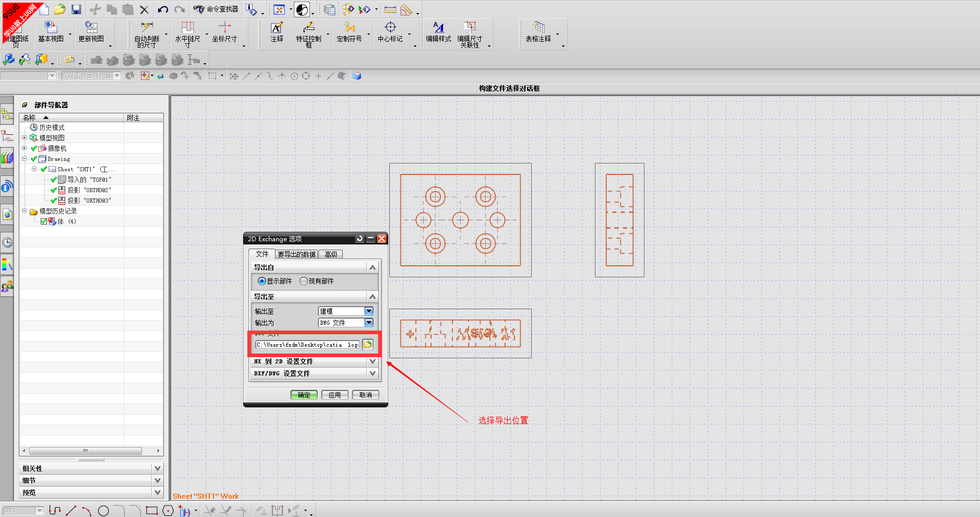Save the part with the floppy icon
The image size is (980, 517).
(76, 9)
